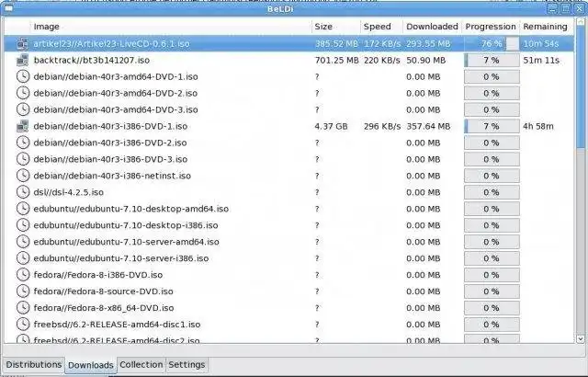
Task: Select edubuntu//edubuntu-7.10-desktop-i386.iso entry
Action: click(x=126, y=225)
